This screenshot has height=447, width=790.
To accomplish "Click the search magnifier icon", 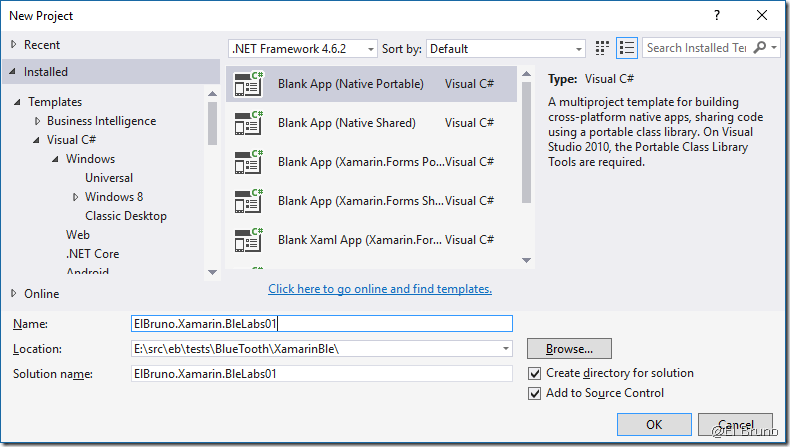I will [760, 48].
